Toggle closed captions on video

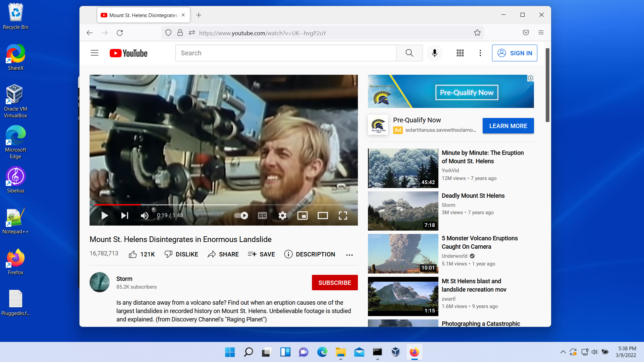coord(262,216)
